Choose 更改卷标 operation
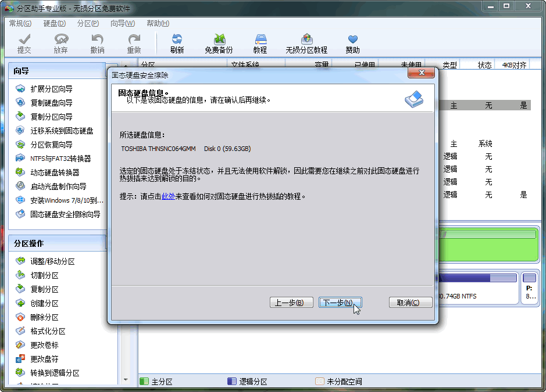 [38, 345]
